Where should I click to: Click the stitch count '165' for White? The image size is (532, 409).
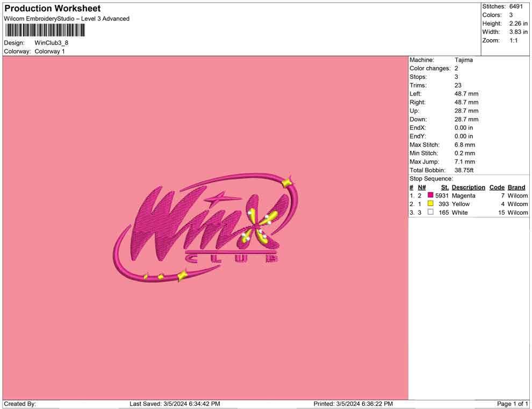(443, 213)
